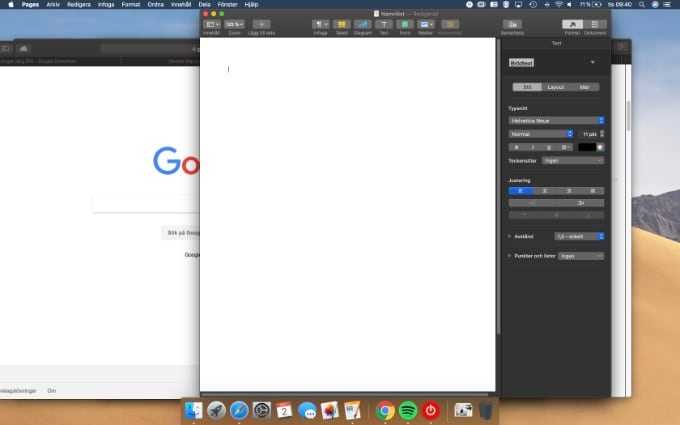Click the Google search box in browser window
This screenshot has height=425, width=680.
pyautogui.click(x=146, y=203)
